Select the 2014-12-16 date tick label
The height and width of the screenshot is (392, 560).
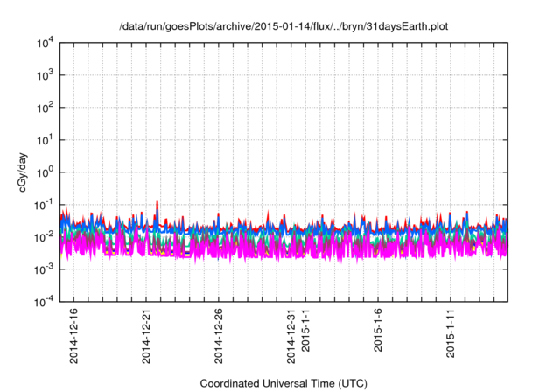[x=73, y=335]
